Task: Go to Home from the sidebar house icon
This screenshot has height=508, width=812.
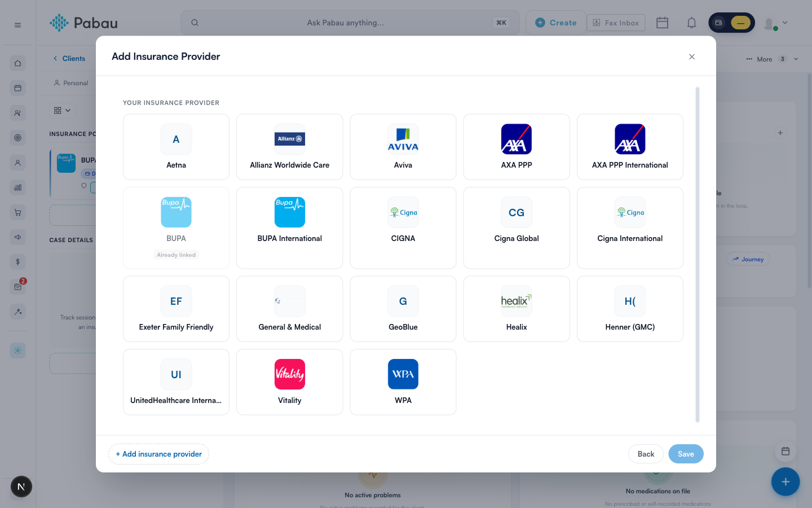Action: 17,63
